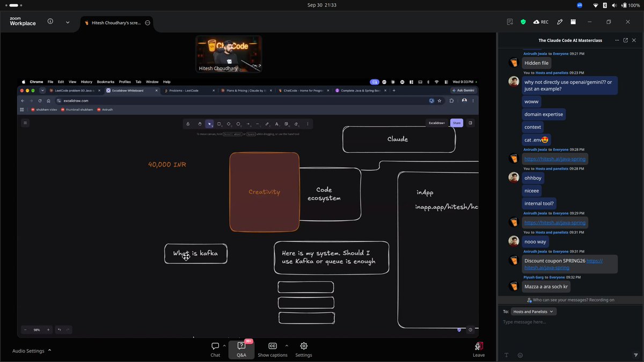Select the Arrow tool in Excalidraw
The image size is (644, 362).
pyautogui.click(x=248, y=124)
